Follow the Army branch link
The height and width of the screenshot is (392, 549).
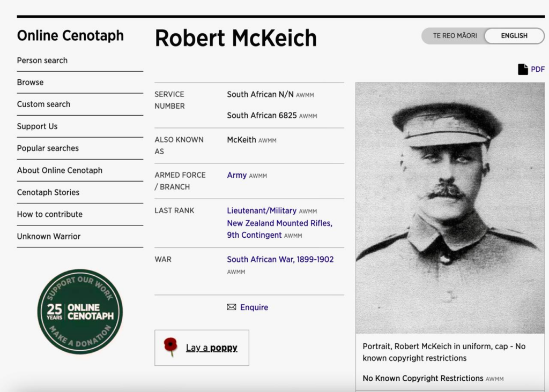[x=236, y=175]
